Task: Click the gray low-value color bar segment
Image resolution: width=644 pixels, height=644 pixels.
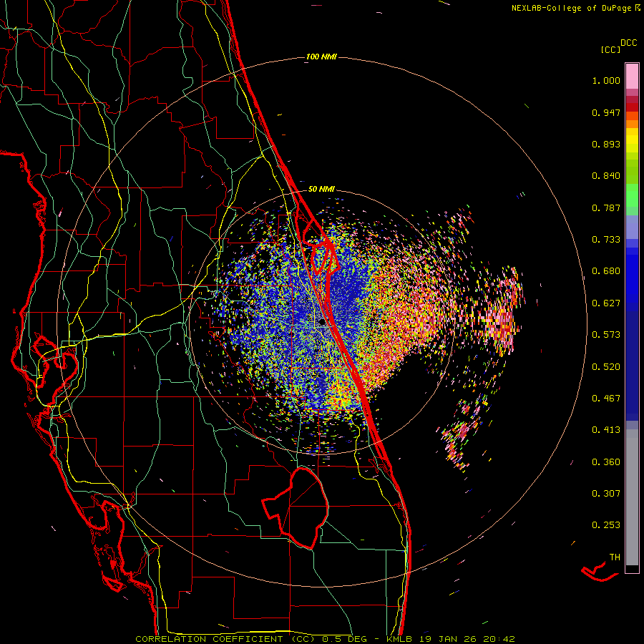Action: point(632,497)
